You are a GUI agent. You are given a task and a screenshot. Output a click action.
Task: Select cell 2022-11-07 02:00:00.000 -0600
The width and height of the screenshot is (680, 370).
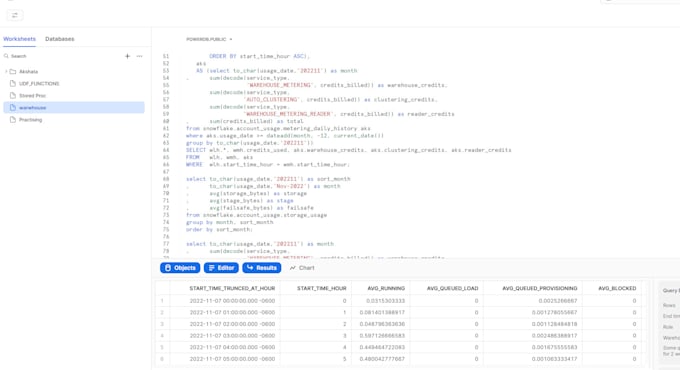pos(232,324)
